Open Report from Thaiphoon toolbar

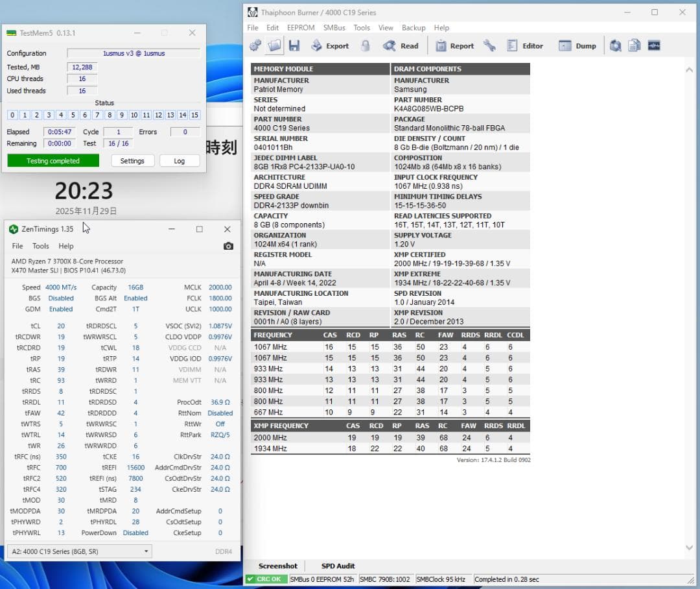[454, 45]
